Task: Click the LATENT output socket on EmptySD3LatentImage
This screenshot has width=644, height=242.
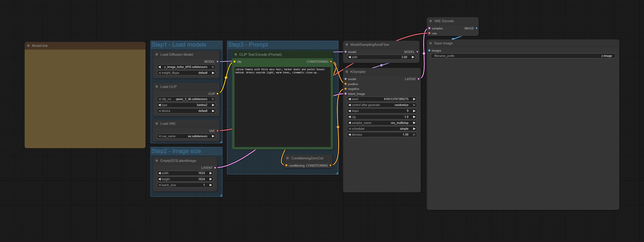Action: click(215, 168)
